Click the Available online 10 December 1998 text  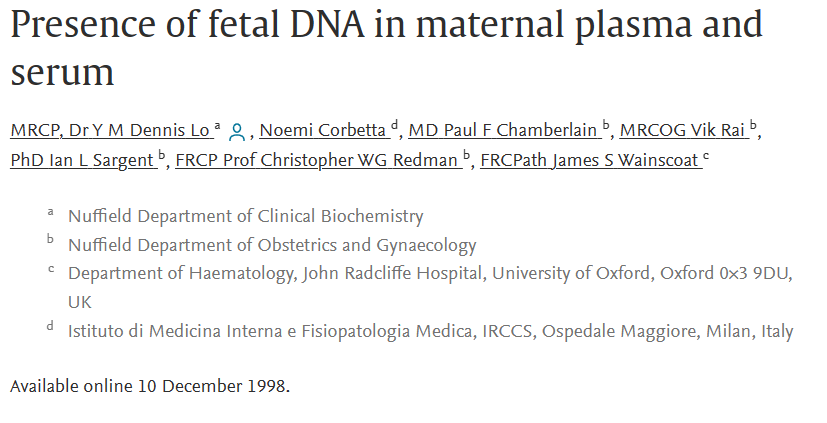point(150,386)
